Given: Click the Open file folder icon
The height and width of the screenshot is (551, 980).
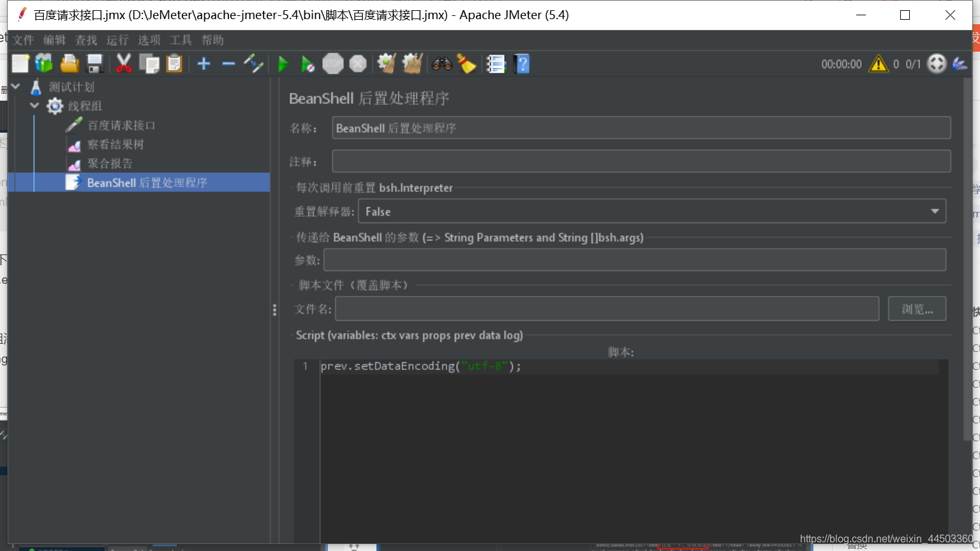Looking at the screenshot, I should [x=70, y=64].
